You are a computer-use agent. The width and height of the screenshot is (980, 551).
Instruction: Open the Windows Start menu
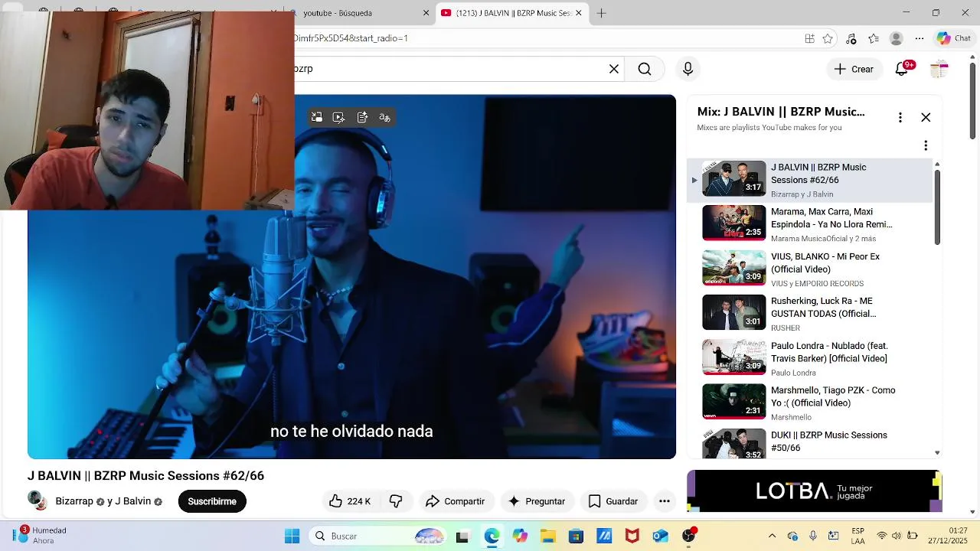pyautogui.click(x=292, y=536)
